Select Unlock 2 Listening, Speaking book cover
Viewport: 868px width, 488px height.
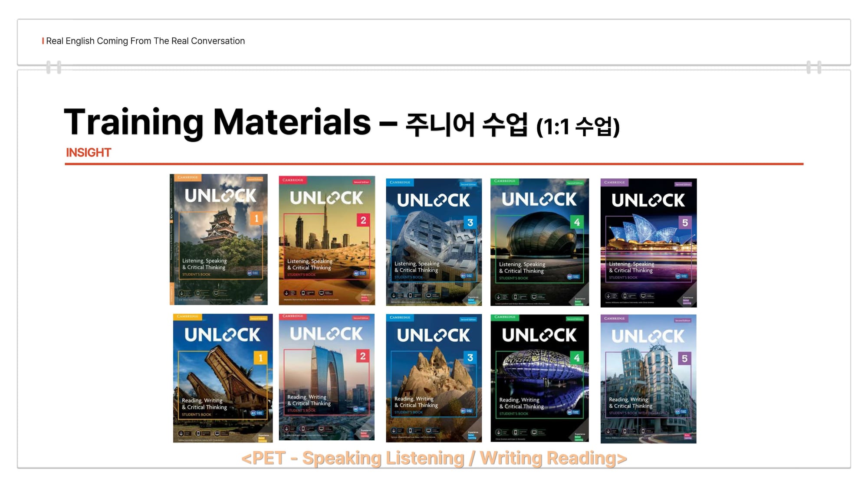(327, 240)
